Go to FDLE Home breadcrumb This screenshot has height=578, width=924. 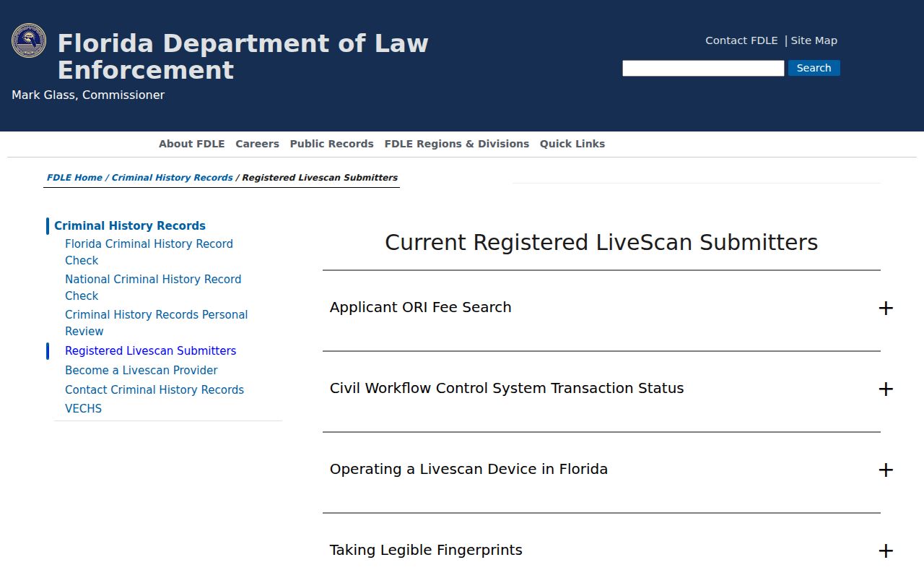pyautogui.click(x=74, y=177)
